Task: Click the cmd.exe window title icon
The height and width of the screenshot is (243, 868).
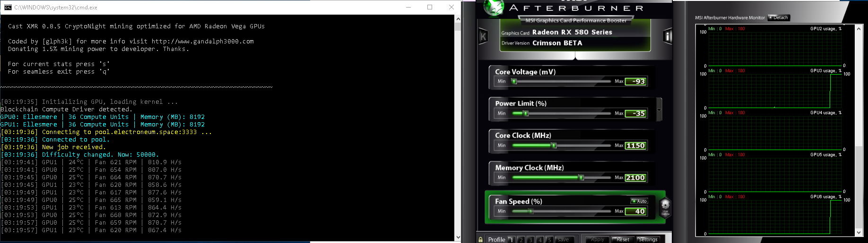Action: coord(8,7)
